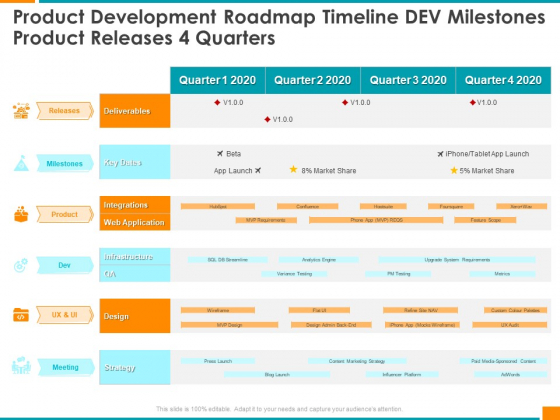
Task: Click the UX & UI arrow label
Action: point(65,315)
